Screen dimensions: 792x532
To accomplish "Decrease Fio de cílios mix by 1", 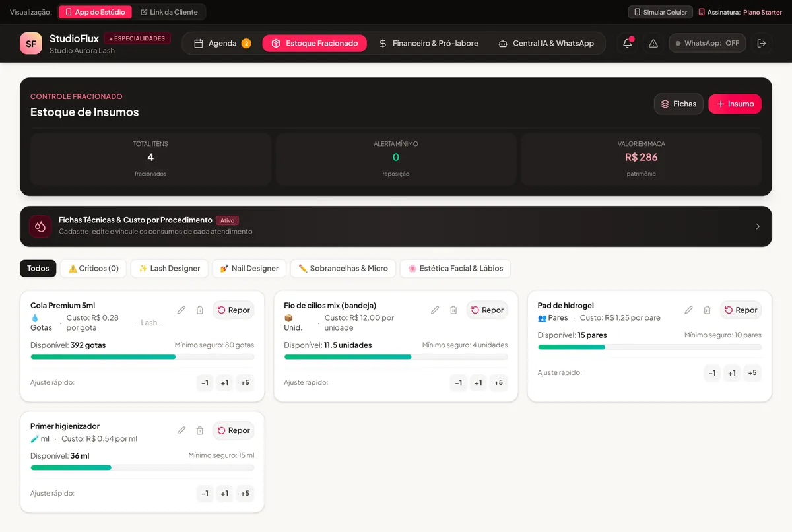I will tap(459, 383).
